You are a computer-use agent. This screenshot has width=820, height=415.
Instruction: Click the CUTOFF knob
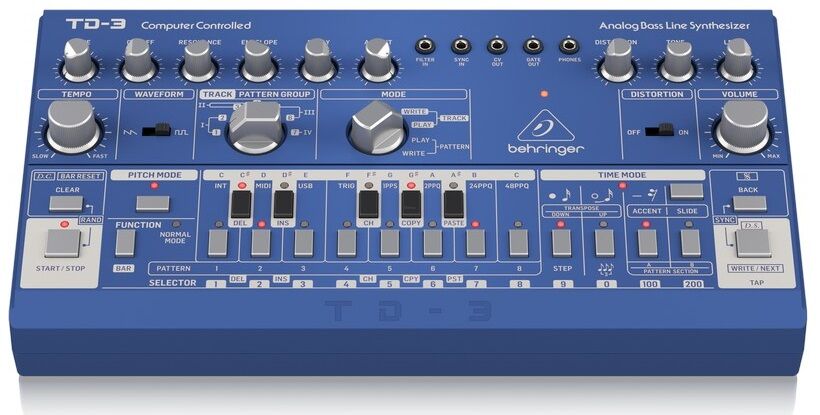139,60
